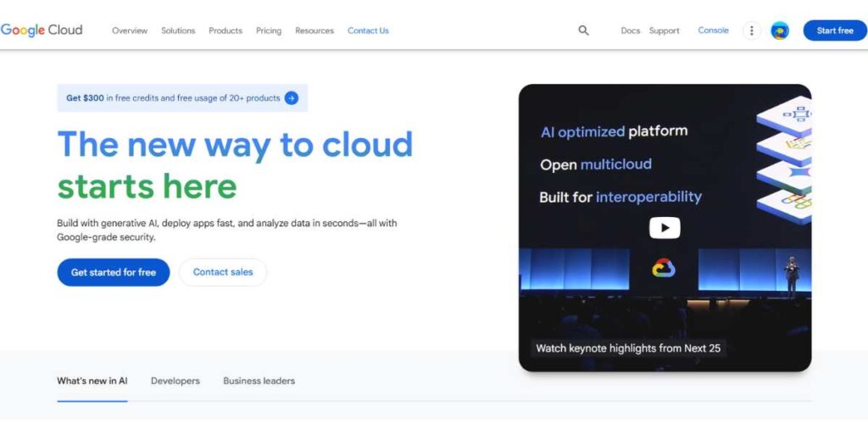Expand the Solutions menu
The width and height of the screenshot is (868, 434).
[x=178, y=31]
